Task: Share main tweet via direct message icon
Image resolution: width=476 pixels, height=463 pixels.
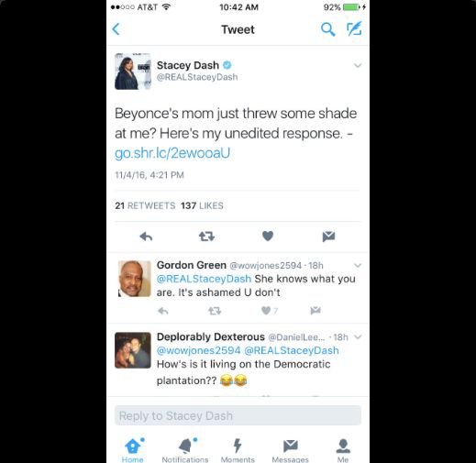Action: coord(328,237)
